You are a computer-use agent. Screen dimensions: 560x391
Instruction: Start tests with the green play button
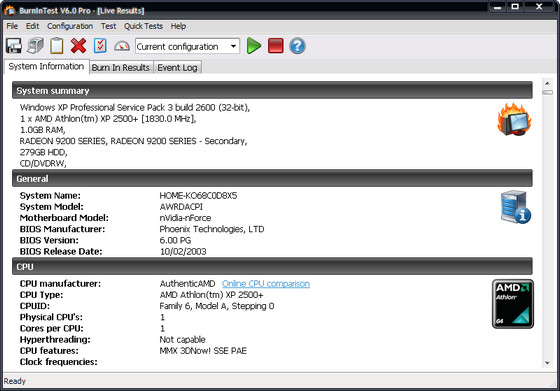pyautogui.click(x=254, y=46)
